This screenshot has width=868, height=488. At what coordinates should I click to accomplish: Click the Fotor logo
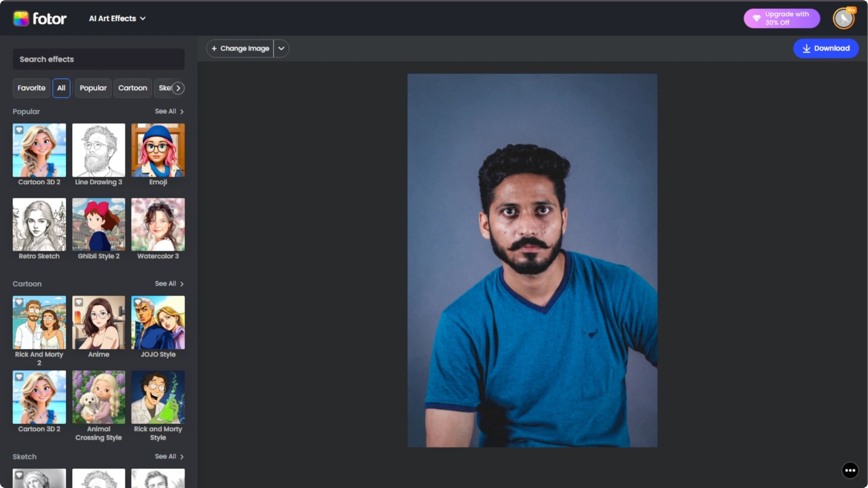click(x=40, y=19)
